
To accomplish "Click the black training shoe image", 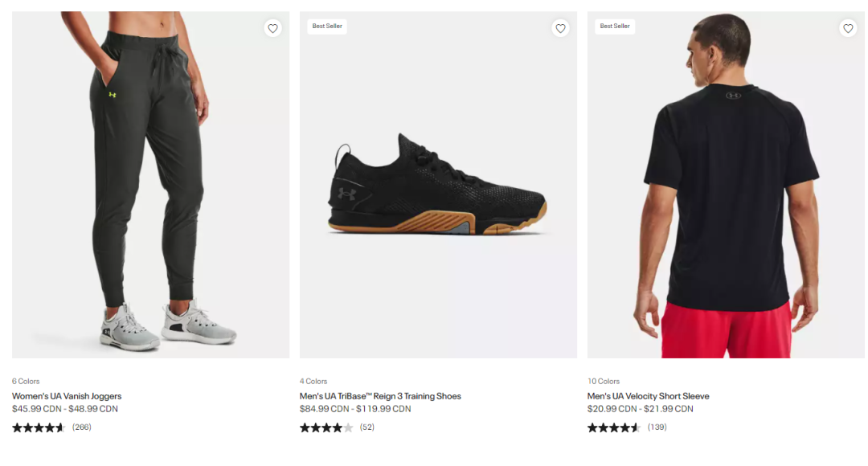I will click(x=438, y=185).
